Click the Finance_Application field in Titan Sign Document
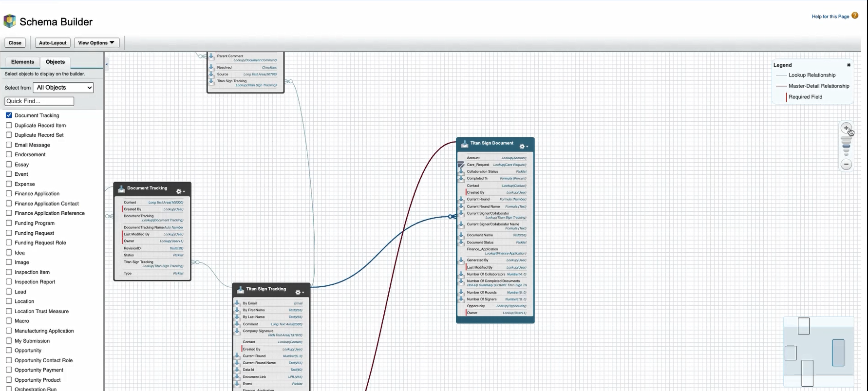The image size is (868, 391). pos(496,251)
